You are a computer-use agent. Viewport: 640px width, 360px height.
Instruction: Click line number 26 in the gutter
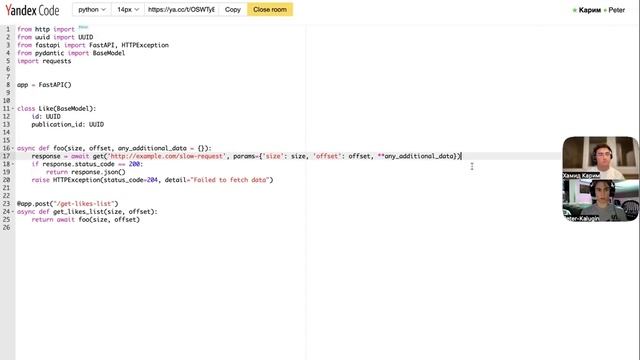coord(7,228)
